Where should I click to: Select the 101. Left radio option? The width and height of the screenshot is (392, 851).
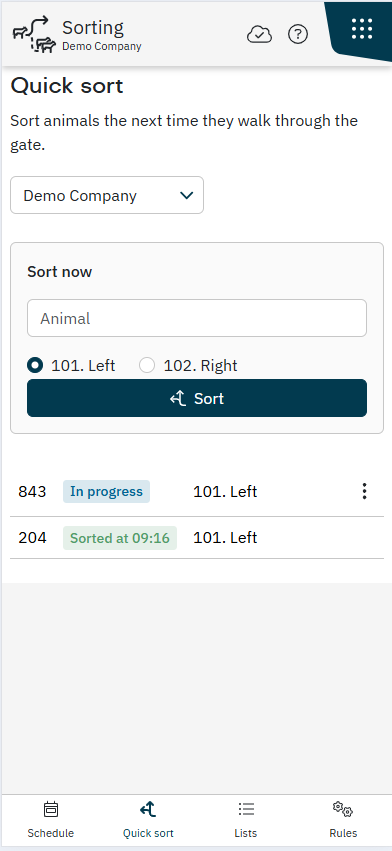(35, 365)
